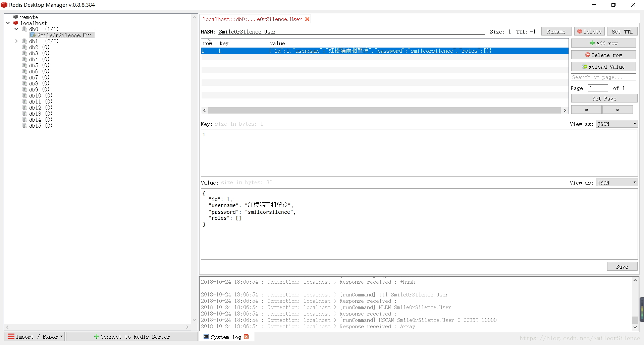Click the HSCAN command log line
This screenshot has height=345, width=644.
pos(348,320)
